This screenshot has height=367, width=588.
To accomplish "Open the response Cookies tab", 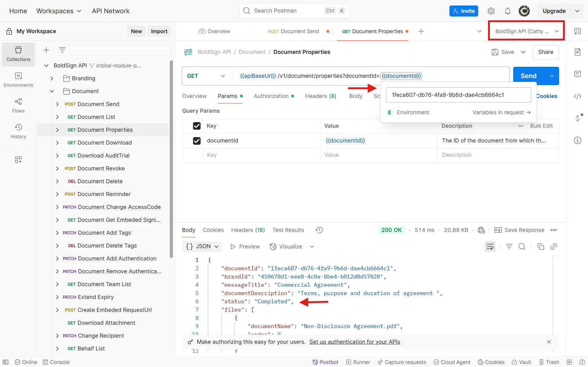I will 213,230.
